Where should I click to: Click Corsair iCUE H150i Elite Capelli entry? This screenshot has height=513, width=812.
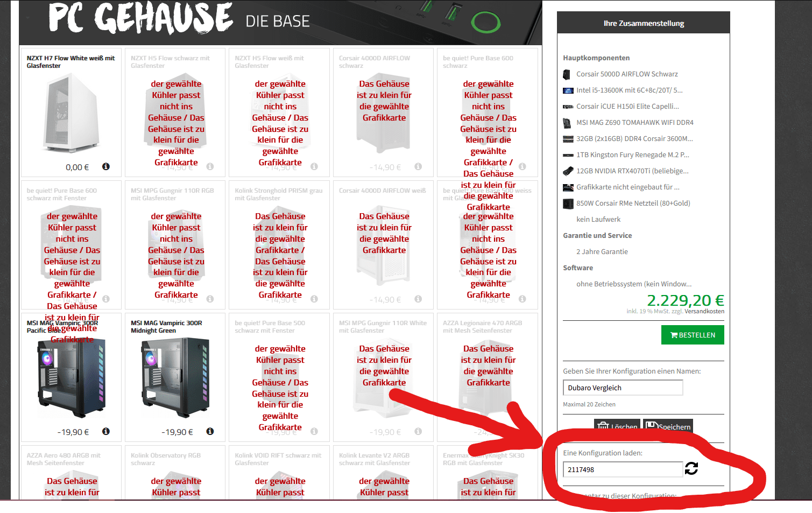coord(627,107)
